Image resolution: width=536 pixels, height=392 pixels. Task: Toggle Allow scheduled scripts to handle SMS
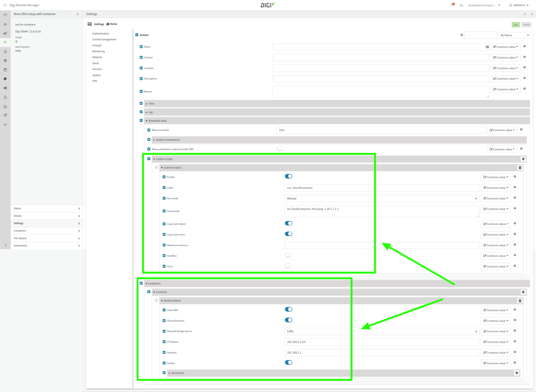pyautogui.click(x=280, y=149)
